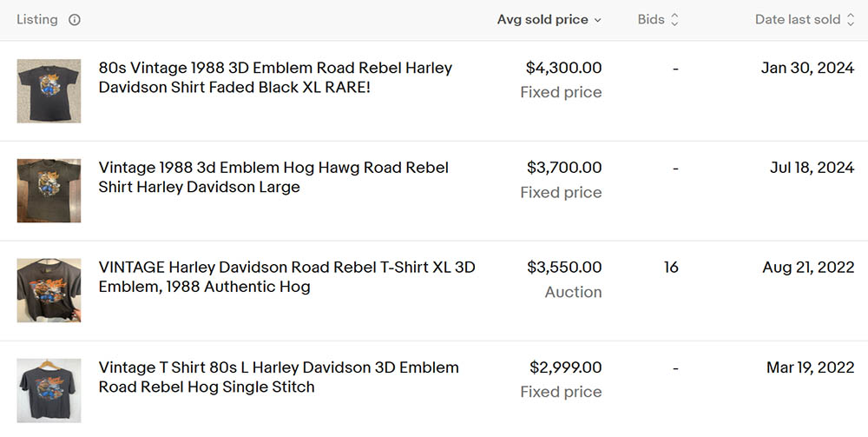The height and width of the screenshot is (437, 868).
Task: Click the $3,550.00 auction price
Action: tap(563, 268)
